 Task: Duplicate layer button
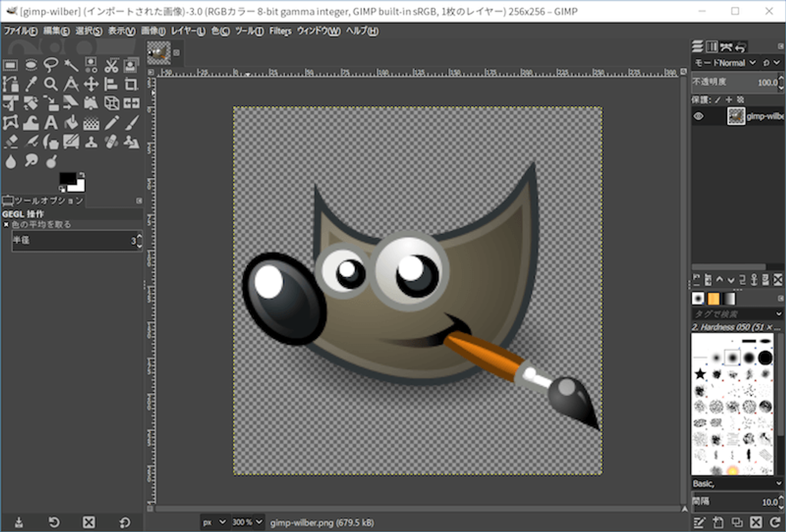[x=742, y=280]
